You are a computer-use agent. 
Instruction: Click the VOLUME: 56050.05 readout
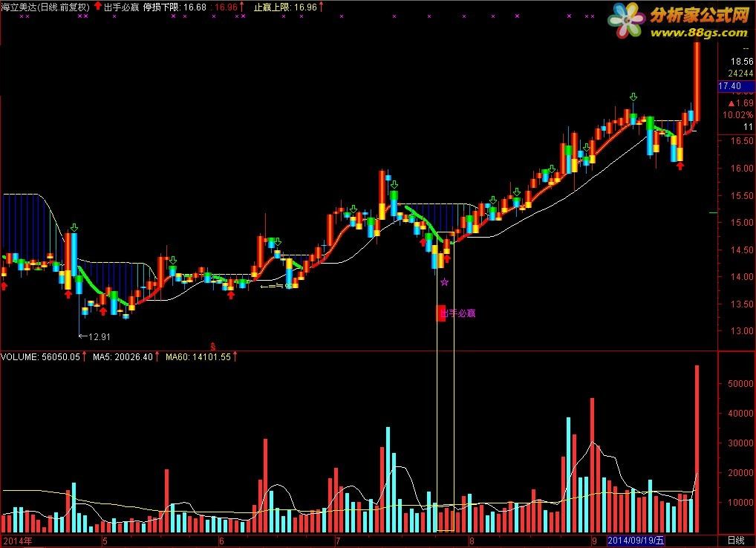41,357
